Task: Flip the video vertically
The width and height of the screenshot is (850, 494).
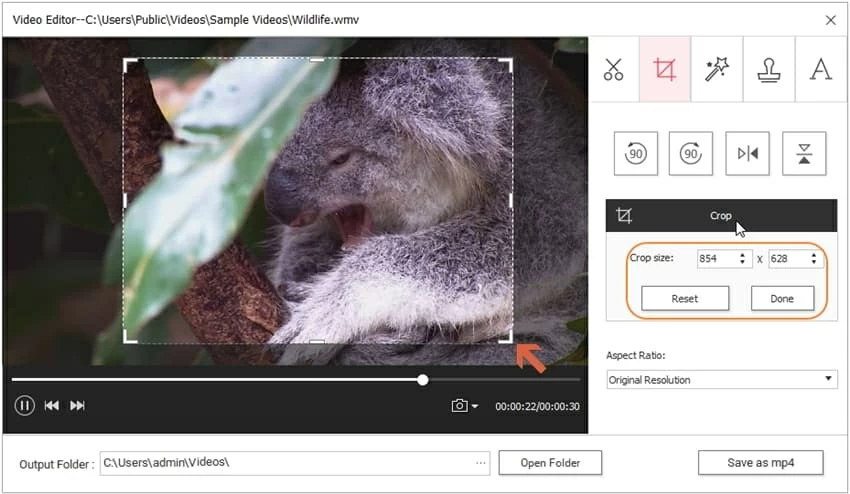Action: click(x=803, y=153)
